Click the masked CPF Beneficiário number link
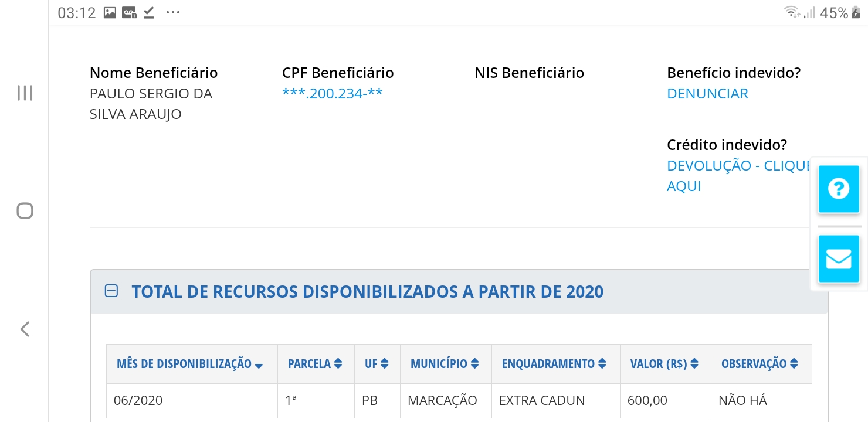868x422 pixels. (332, 94)
